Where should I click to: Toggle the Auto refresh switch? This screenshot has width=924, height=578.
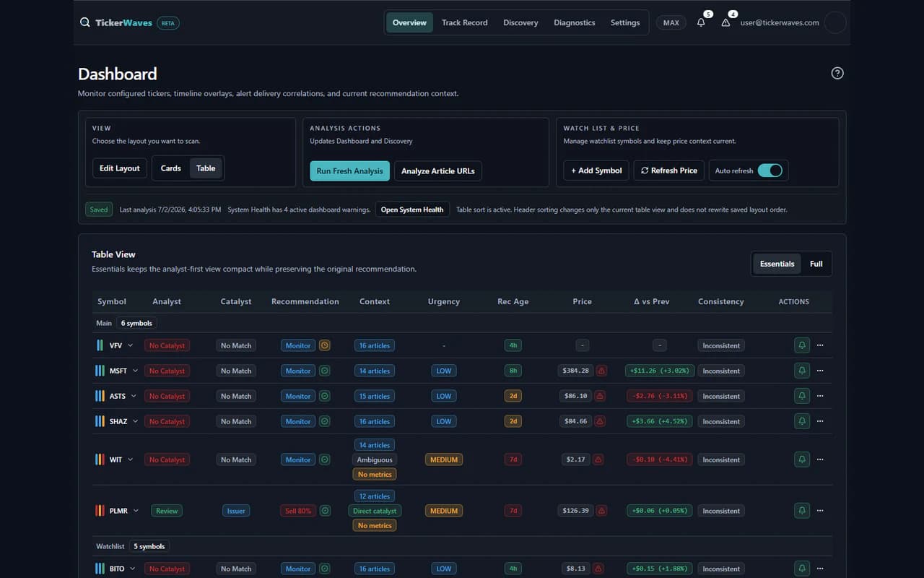(770, 171)
